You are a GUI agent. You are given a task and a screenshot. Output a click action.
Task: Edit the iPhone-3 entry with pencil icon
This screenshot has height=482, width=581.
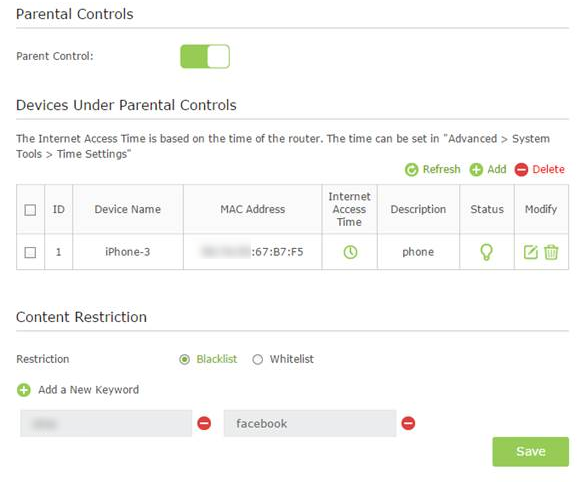pos(531,252)
